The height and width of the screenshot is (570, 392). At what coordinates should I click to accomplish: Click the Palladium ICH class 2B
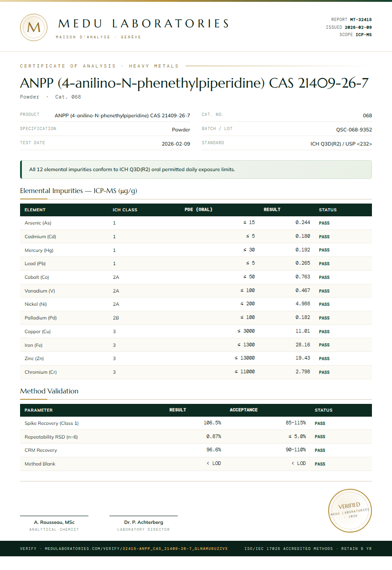tap(116, 318)
